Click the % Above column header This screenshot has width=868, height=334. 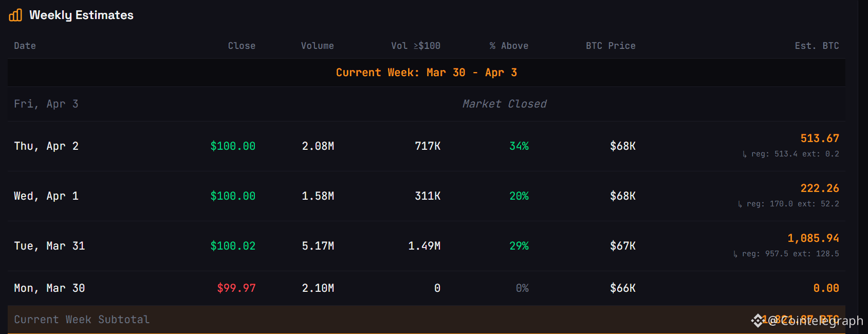tap(509, 46)
